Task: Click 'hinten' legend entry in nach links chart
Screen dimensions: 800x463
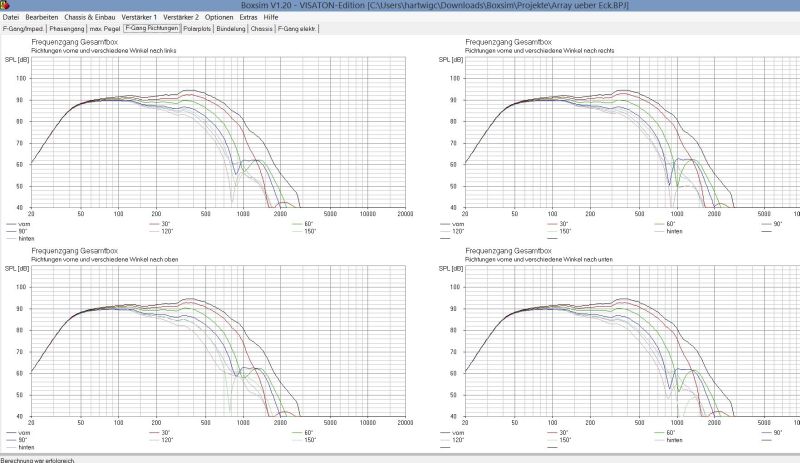Action: 20,238
